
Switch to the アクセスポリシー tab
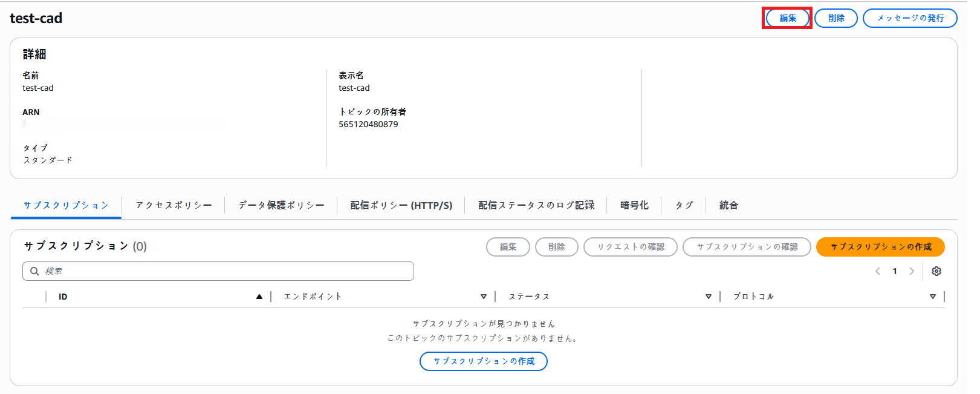(174, 205)
